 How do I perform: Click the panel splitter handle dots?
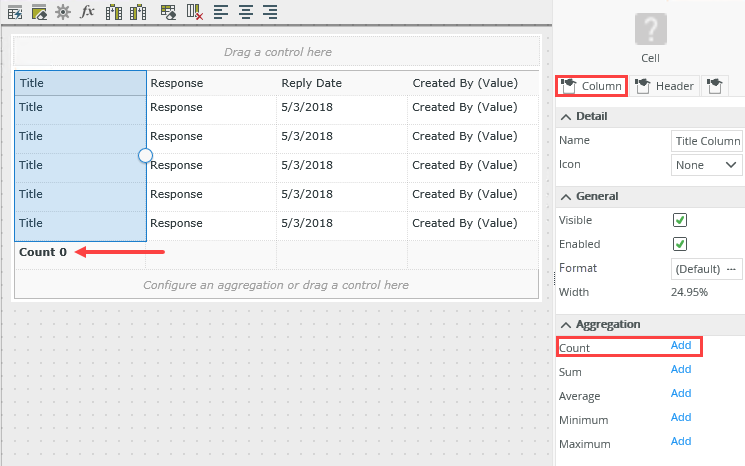coord(554,278)
